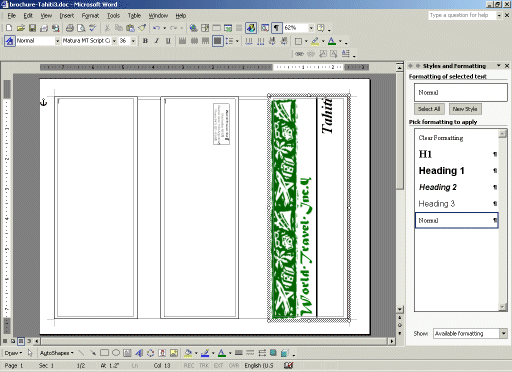This screenshot has width=512, height=372.
Task: Save the document with the floppy icon
Action: click(x=32, y=28)
